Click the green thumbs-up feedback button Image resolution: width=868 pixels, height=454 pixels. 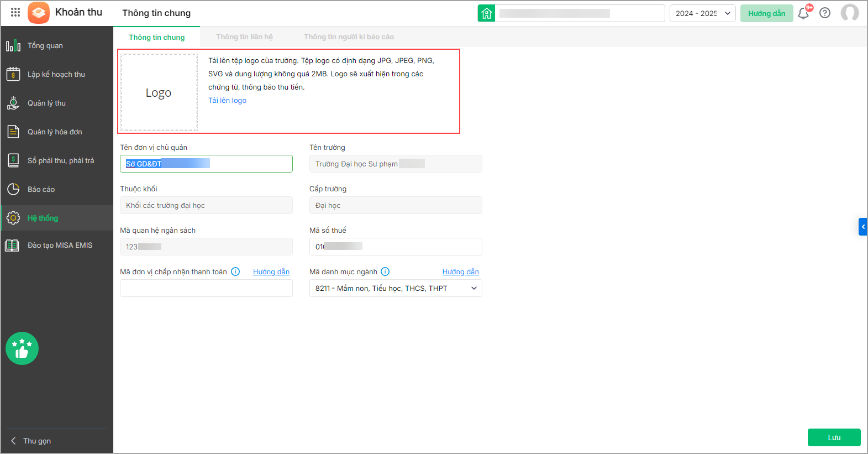(22, 348)
